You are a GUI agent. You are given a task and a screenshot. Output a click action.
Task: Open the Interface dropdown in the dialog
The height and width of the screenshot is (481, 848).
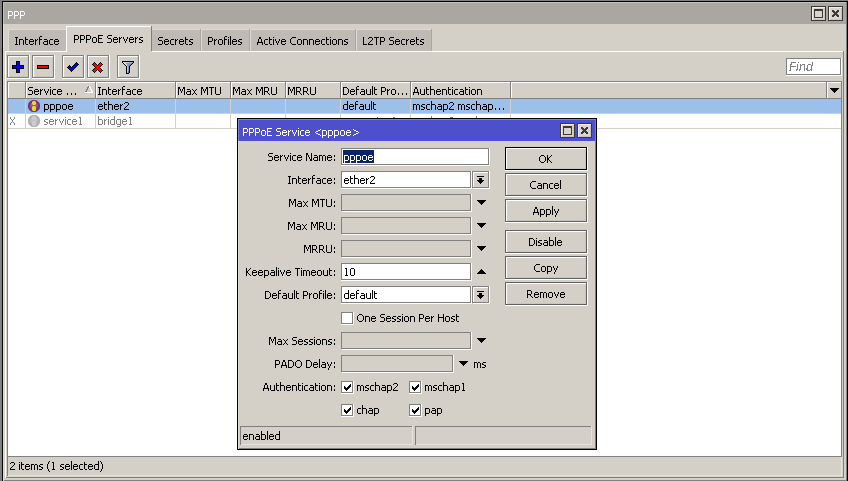pos(480,180)
